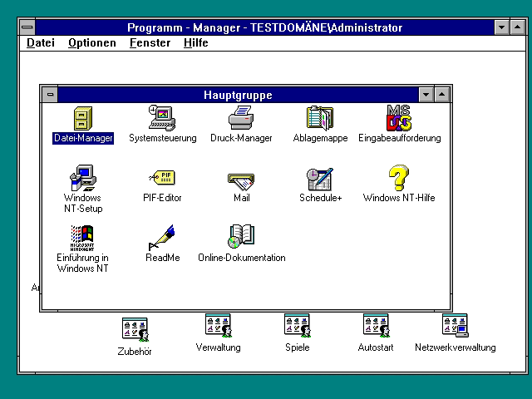Screen dimensions: 532x399
Task: Select the Netzwerkverwaltung group icon
Action: [455, 326]
